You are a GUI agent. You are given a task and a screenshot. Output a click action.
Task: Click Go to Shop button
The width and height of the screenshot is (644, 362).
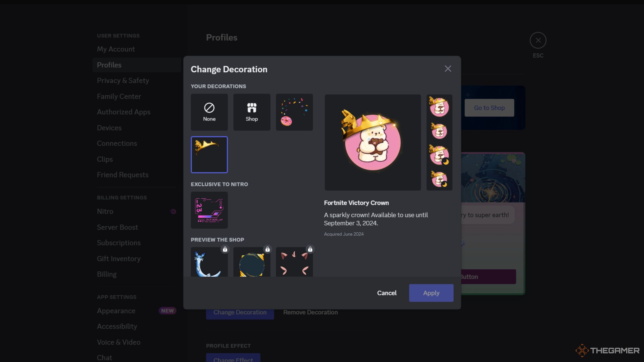(x=489, y=107)
